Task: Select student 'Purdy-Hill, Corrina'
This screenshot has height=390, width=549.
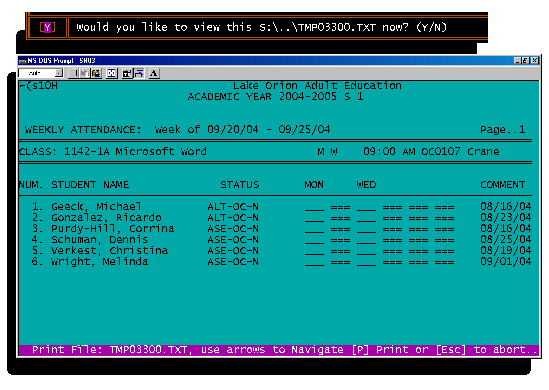Action: point(112,229)
